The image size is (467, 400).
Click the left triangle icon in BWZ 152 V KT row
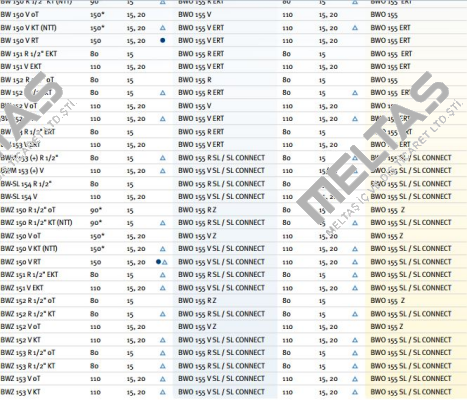pos(162,340)
